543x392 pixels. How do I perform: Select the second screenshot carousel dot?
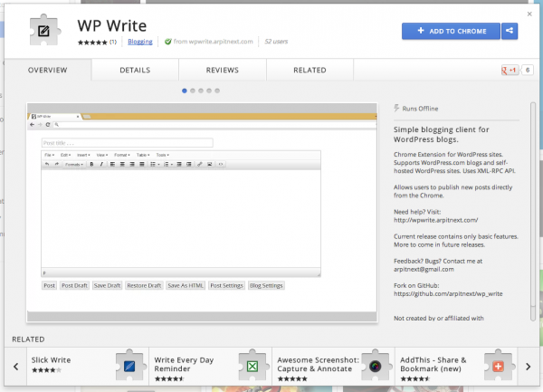coord(193,91)
